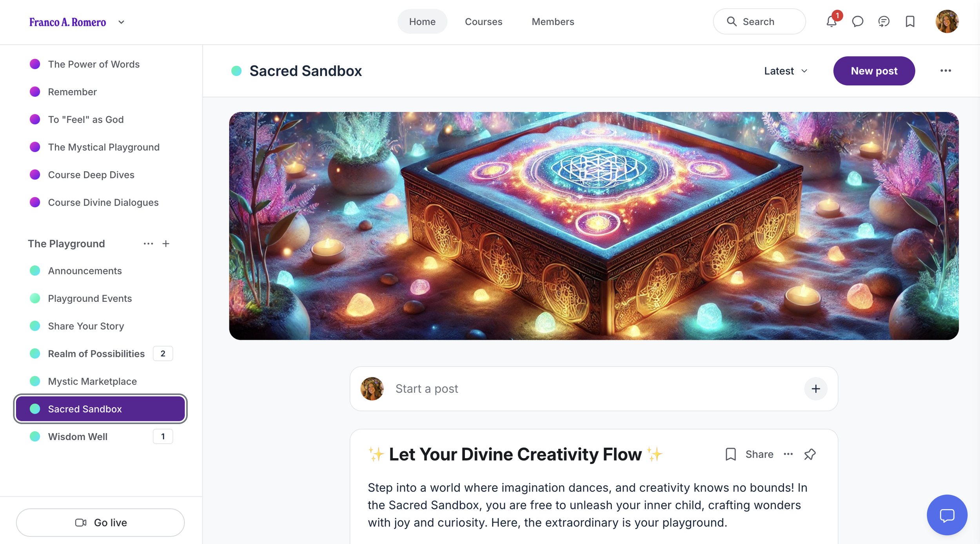980x544 pixels.
Task: Click the Sacred Sandbox header color dot
Action: pos(236,71)
